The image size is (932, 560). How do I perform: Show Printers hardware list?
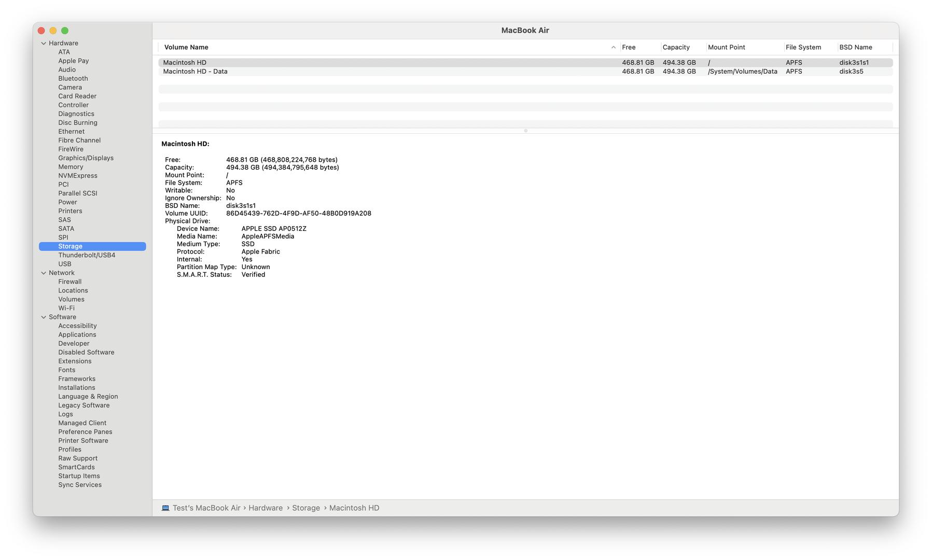pos(70,211)
